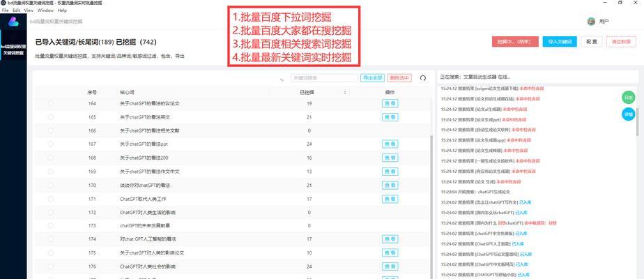Click the app logo in the sidebar
The height and width of the screenshot is (279, 644).
pos(13,22)
